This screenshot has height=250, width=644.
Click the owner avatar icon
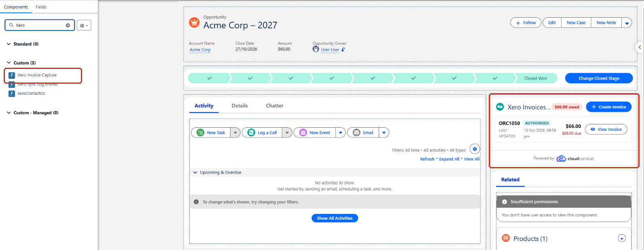316,49
